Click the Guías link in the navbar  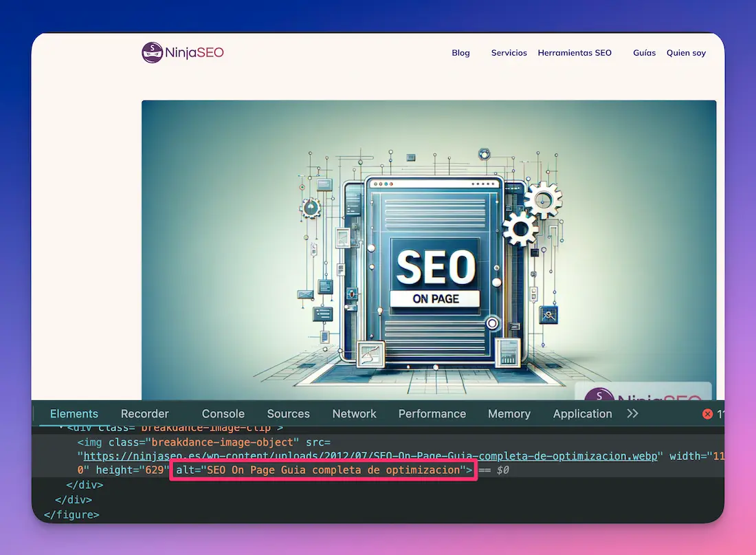click(x=644, y=52)
